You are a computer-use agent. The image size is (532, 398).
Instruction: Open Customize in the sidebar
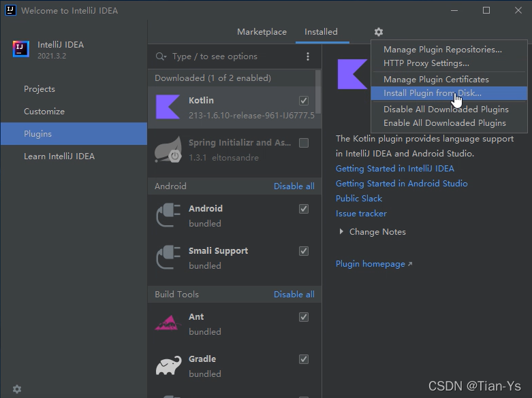pos(74,112)
